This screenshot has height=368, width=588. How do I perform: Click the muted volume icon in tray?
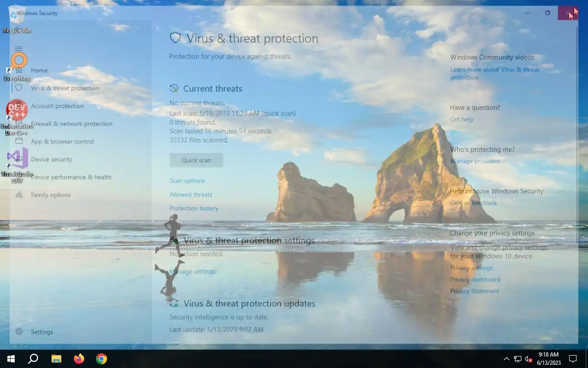pyautogui.click(x=529, y=359)
